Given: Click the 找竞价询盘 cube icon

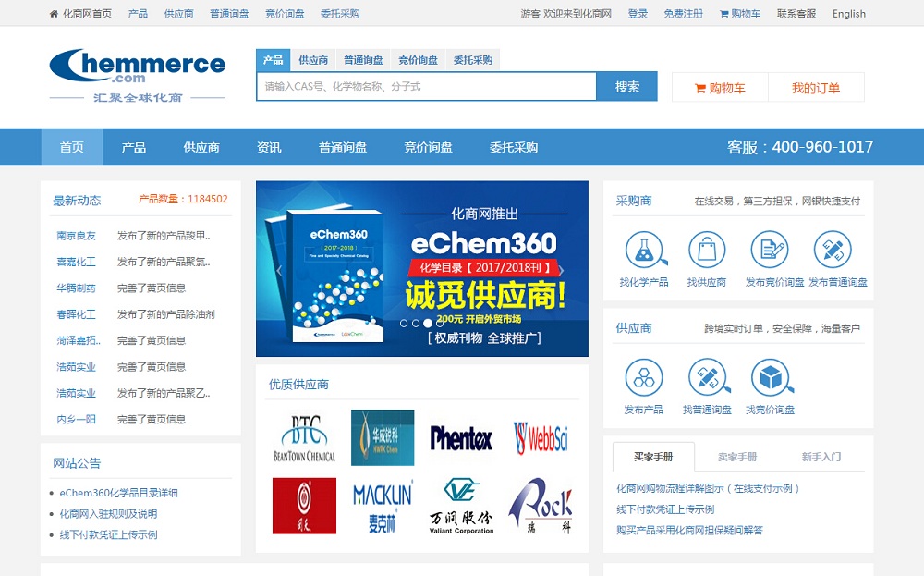Looking at the screenshot, I should click(772, 377).
